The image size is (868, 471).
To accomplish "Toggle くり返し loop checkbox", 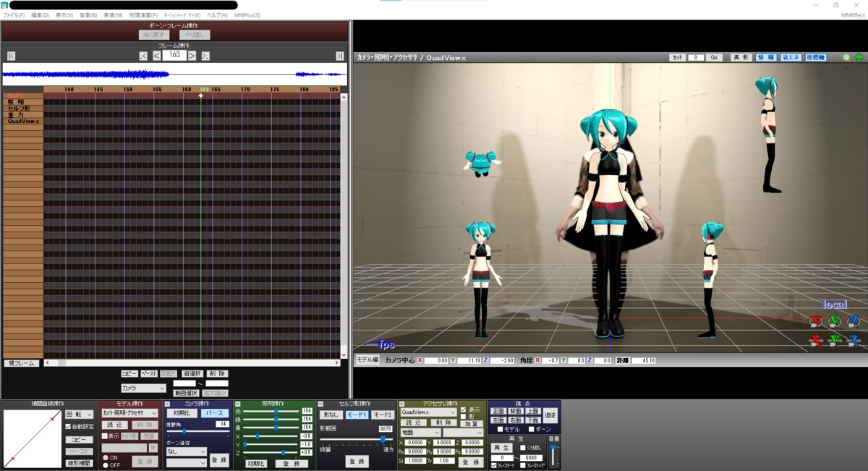I will click(523, 448).
